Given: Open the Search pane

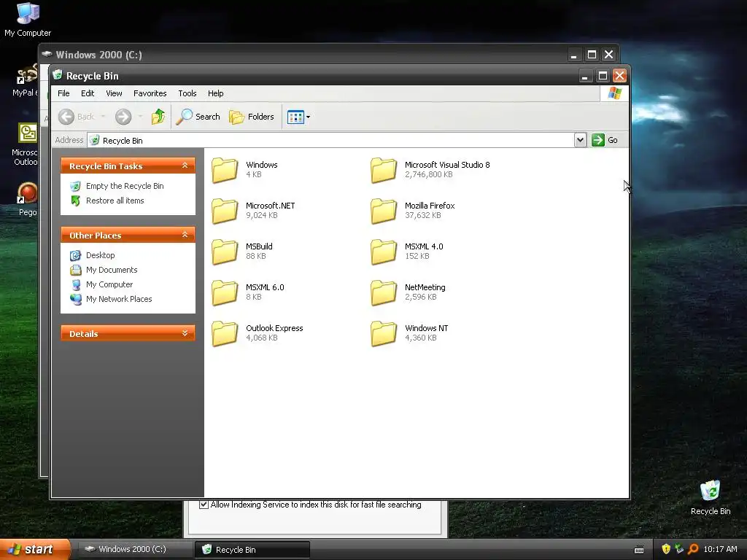Looking at the screenshot, I should pyautogui.click(x=198, y=117).
